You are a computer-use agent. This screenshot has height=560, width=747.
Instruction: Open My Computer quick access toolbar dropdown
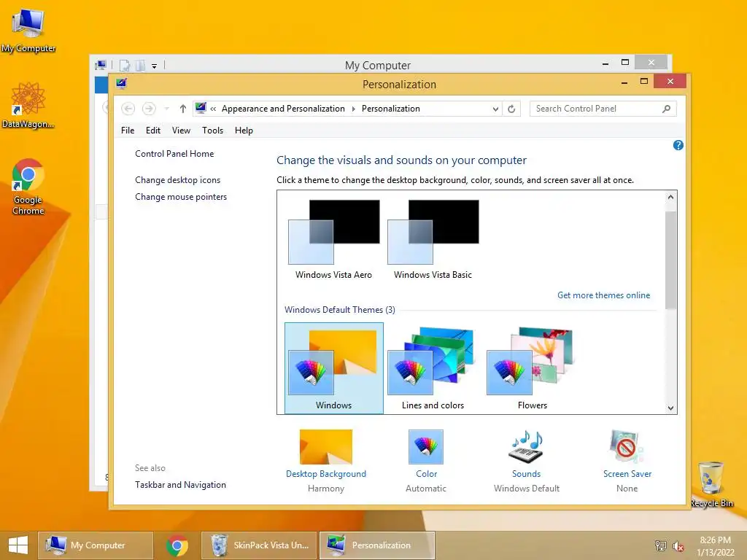[155, 66]
